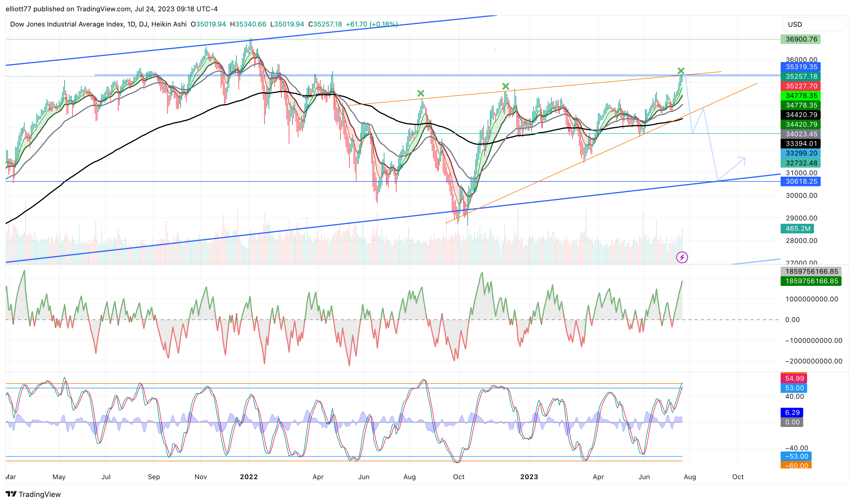The height and width of the screenshot is (504, 854).
Task: Open the USD currency selector
Action: [x=814, y=25]
